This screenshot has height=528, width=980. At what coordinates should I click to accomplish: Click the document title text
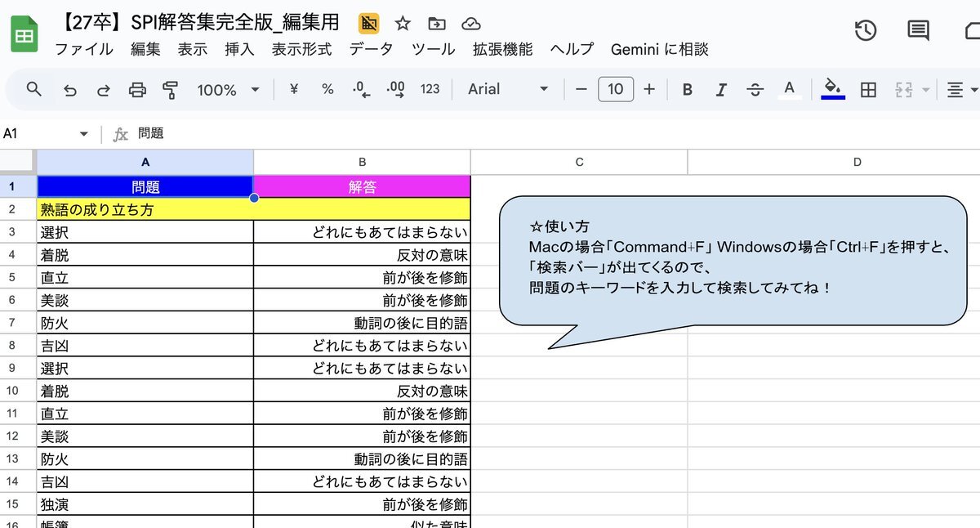pos(197,22)
